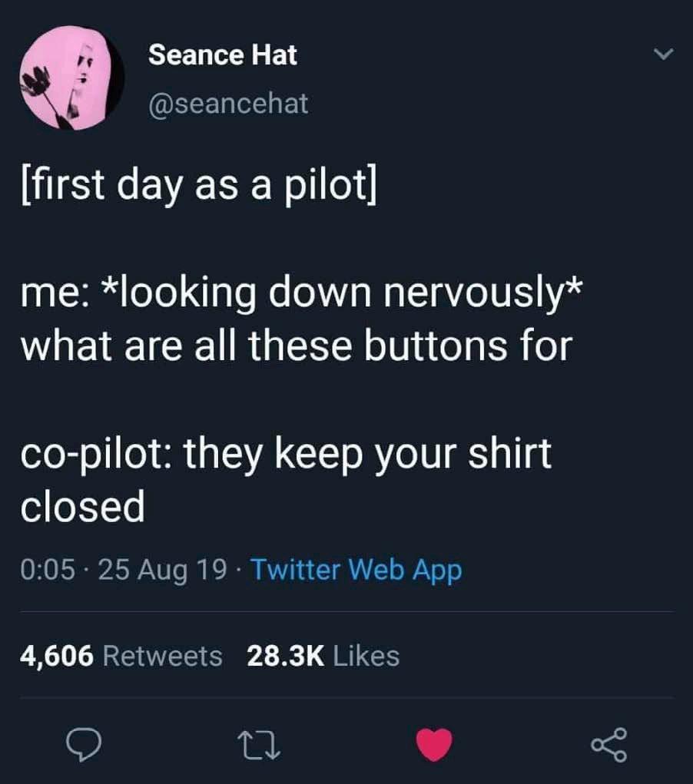693x784 pixels.
Task: Select the 0:05 timestamp
Action: click(x=48, y=570)
